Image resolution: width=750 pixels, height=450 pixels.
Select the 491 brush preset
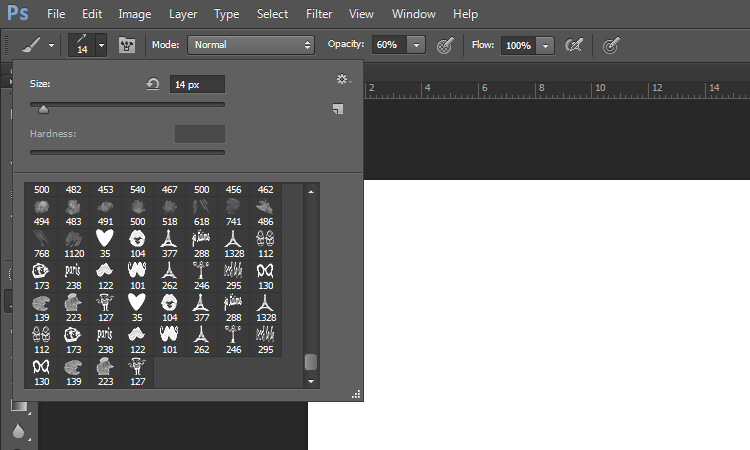coord(106,213)
